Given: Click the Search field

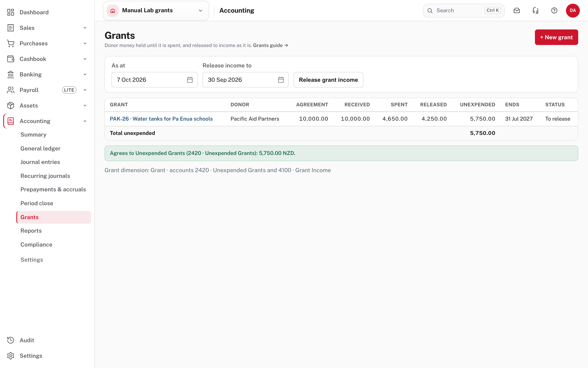Looking at the screenshot, I should click(x=464, y=10).
